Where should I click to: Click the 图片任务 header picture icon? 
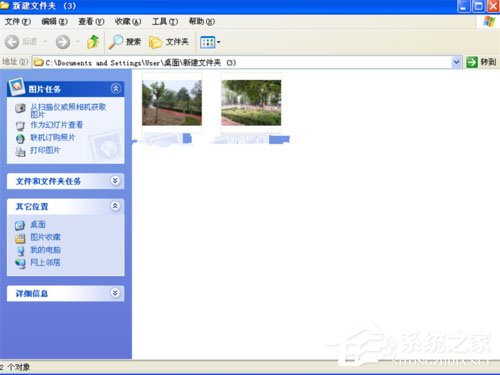[x=17, y=86]
